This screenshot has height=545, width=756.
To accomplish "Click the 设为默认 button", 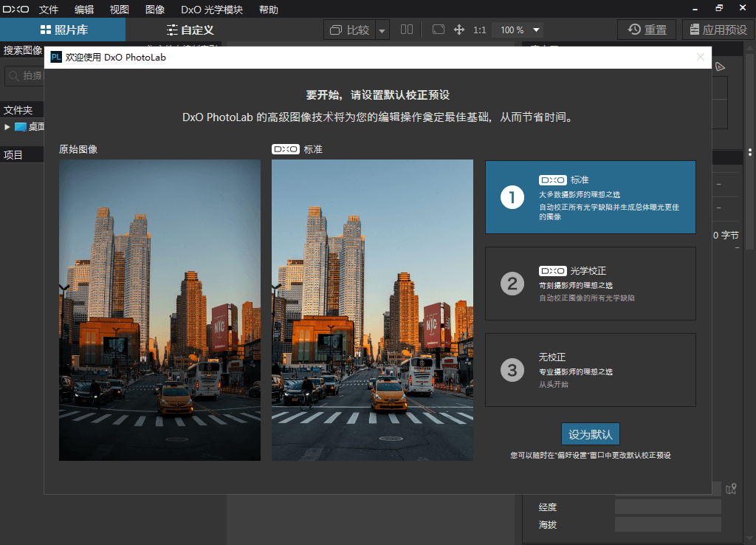I will pos(590,434).
